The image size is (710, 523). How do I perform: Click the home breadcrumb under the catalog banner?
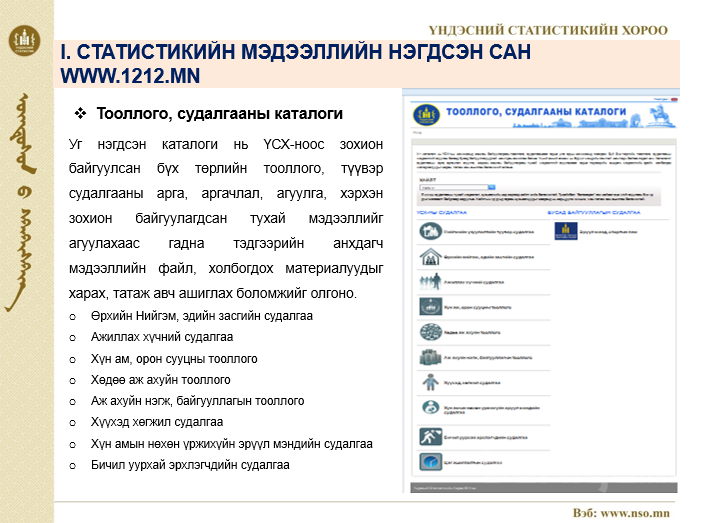click(x=417, y=134)
